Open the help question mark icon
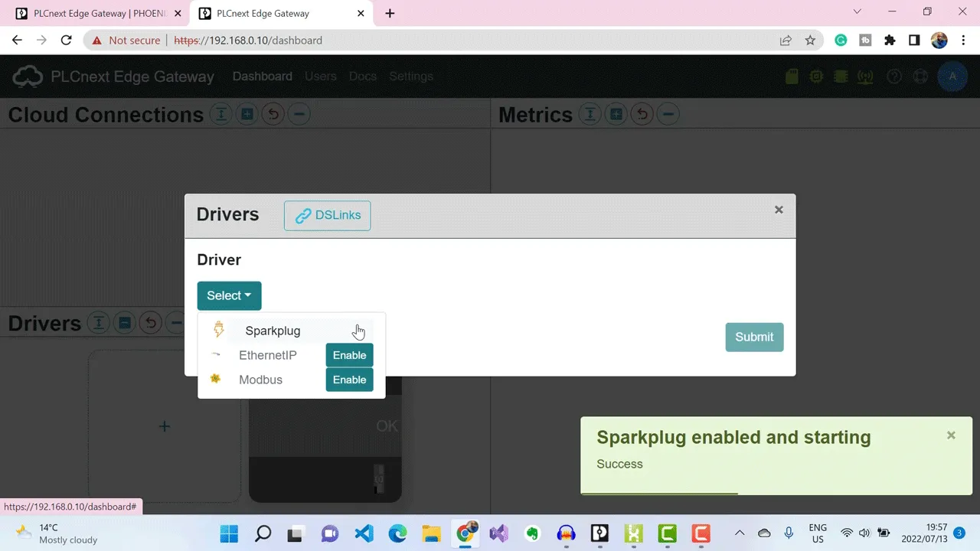This screenshot has width=980, height=551. [x=893, y=77]
